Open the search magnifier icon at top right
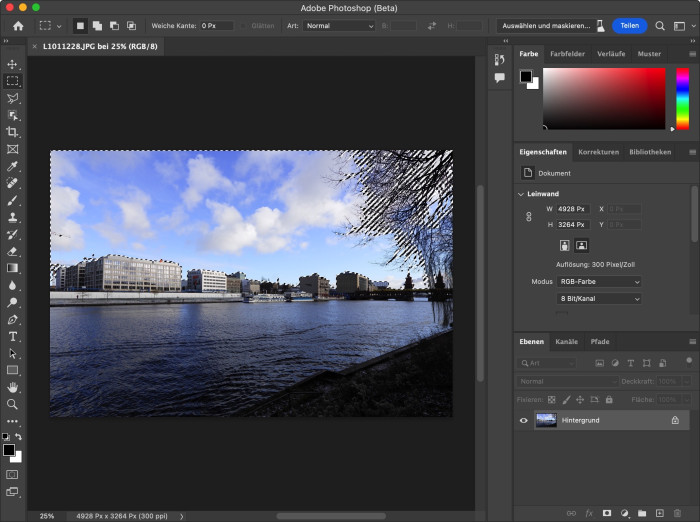Screen dimensions: 700x522 coord(660,25)
